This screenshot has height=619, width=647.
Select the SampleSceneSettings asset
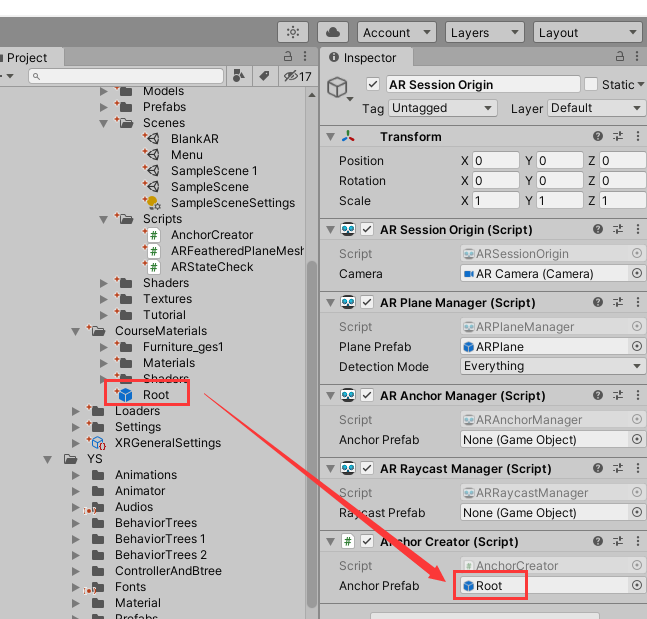232,203
